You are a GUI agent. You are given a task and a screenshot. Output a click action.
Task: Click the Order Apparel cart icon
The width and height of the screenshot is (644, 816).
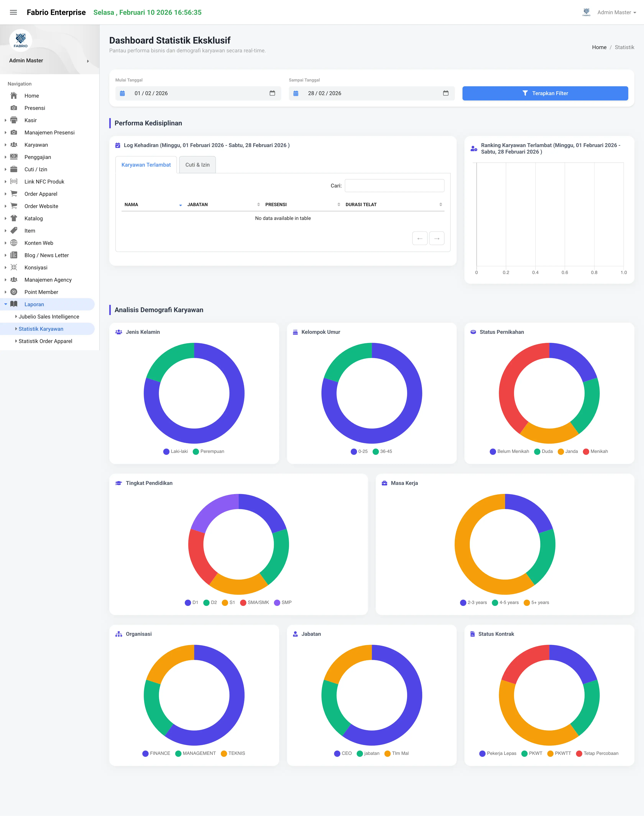14,194
